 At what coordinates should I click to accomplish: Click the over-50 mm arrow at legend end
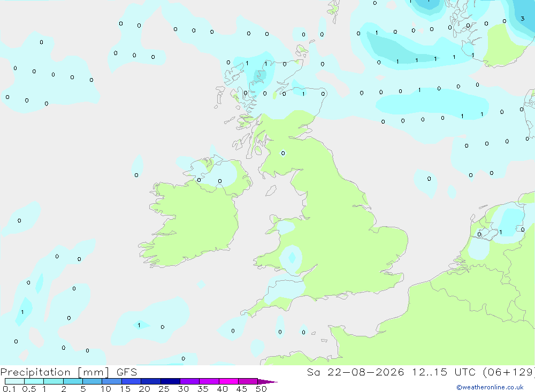click(x=267, y=382)
